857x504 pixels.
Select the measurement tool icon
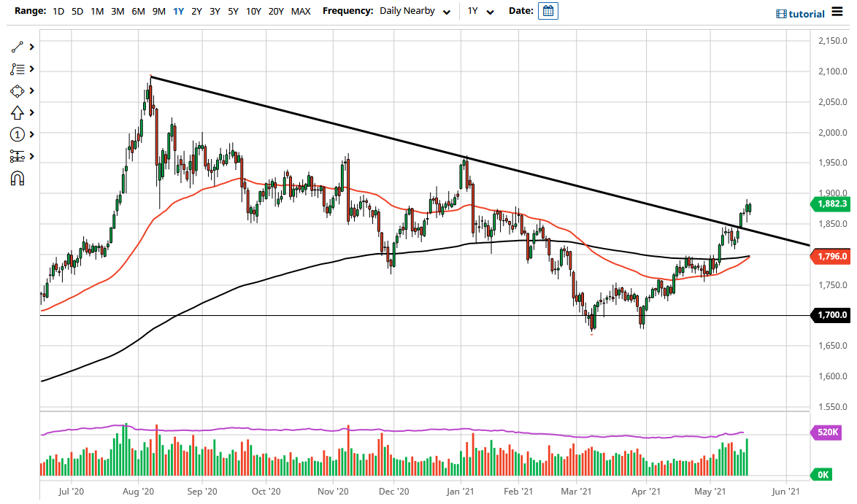(x=17, y=157)
